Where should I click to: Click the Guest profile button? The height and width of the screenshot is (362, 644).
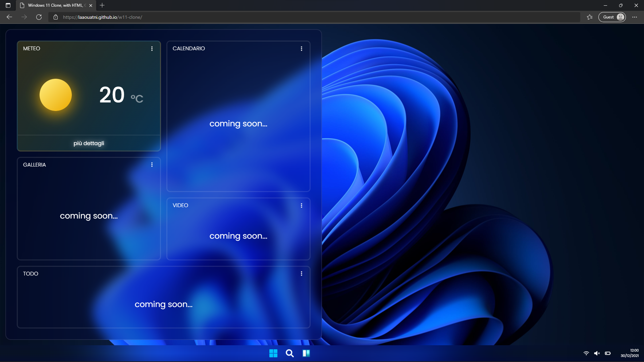coord(611,17)
